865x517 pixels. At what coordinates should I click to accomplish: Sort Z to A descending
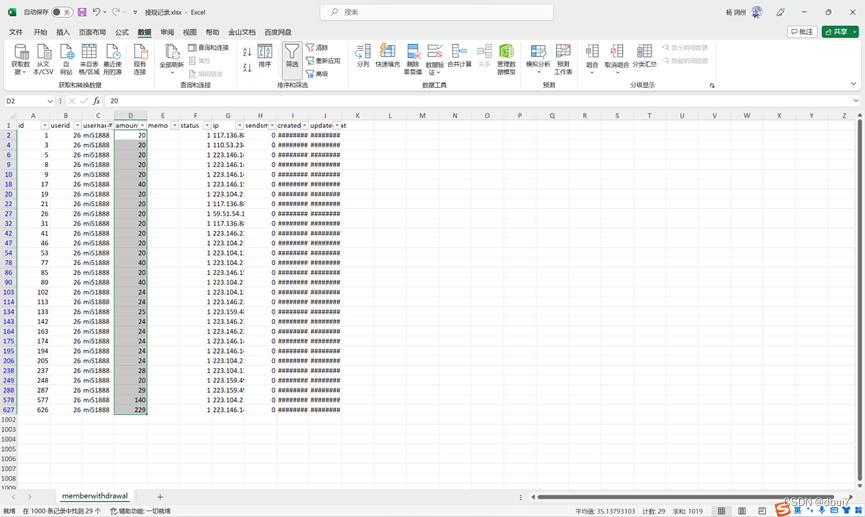[247, 67]
